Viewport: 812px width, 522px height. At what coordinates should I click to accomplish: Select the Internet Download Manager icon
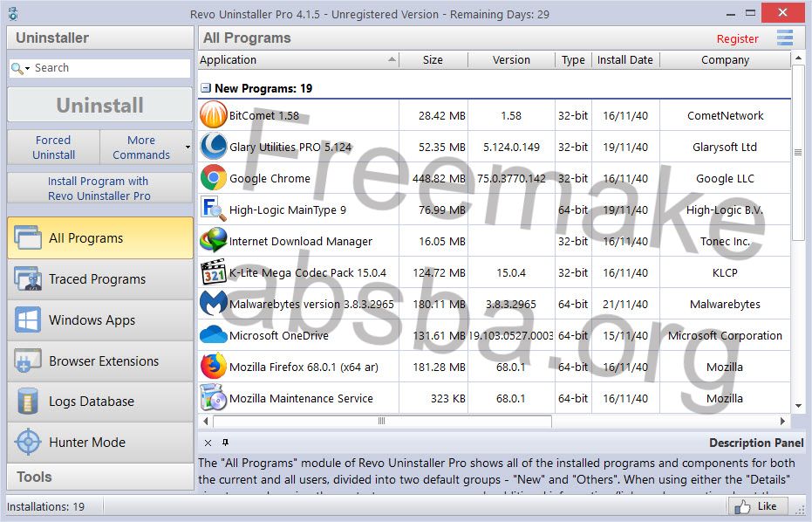(214, 241)
